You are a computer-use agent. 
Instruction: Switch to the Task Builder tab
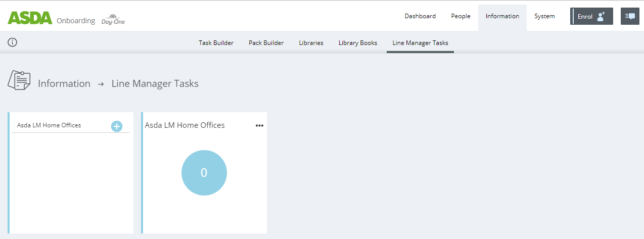coord(216,43)
